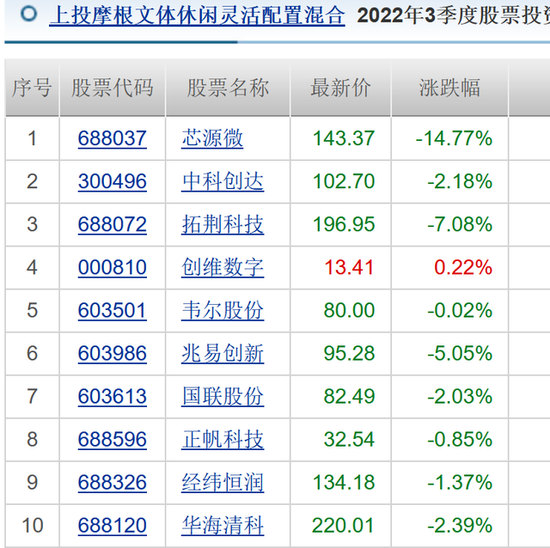Open stock code 603613 link
The width and height of the screenshot is (550, 548).
[x=112, y=396]
